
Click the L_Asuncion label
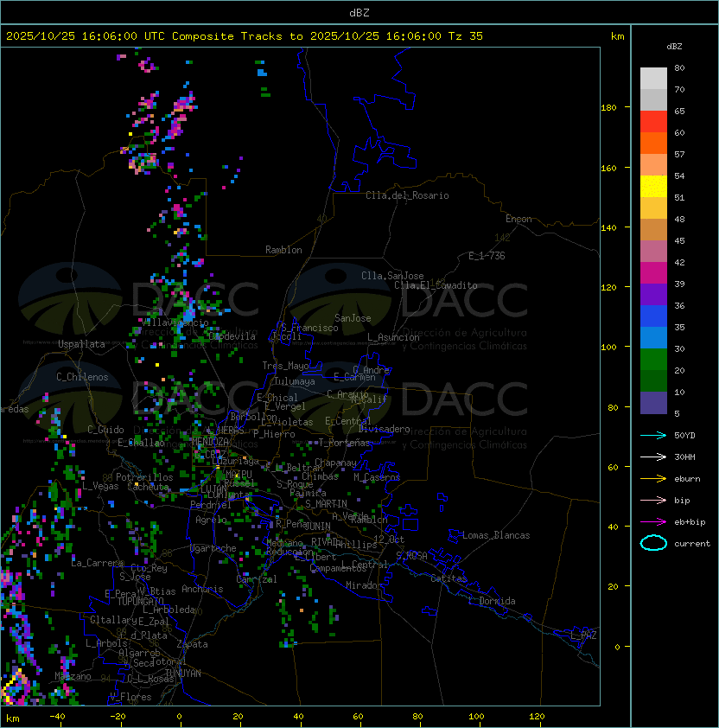pyautogui.click(x=393, y=337)
